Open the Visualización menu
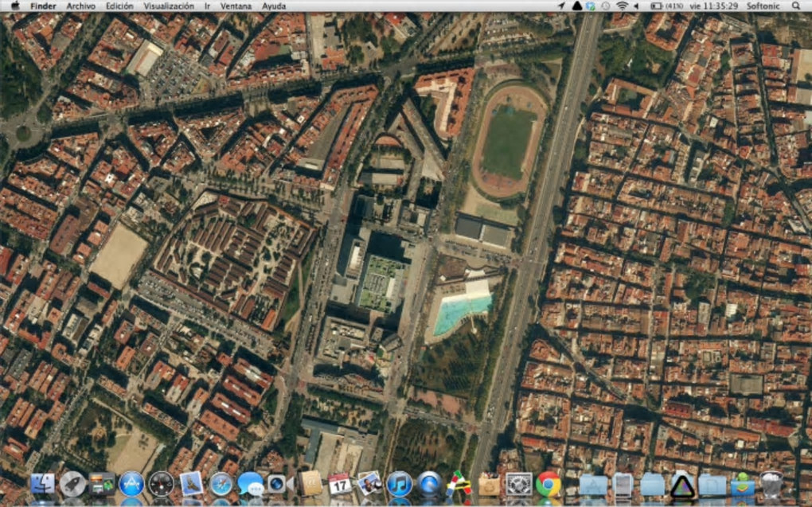Screen dimensions: 812x507 point(169,6)
